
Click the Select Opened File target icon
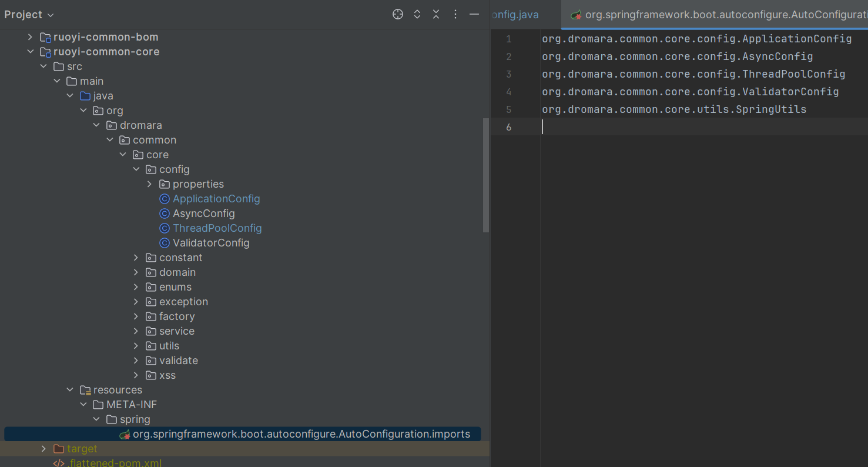point(397,14)
